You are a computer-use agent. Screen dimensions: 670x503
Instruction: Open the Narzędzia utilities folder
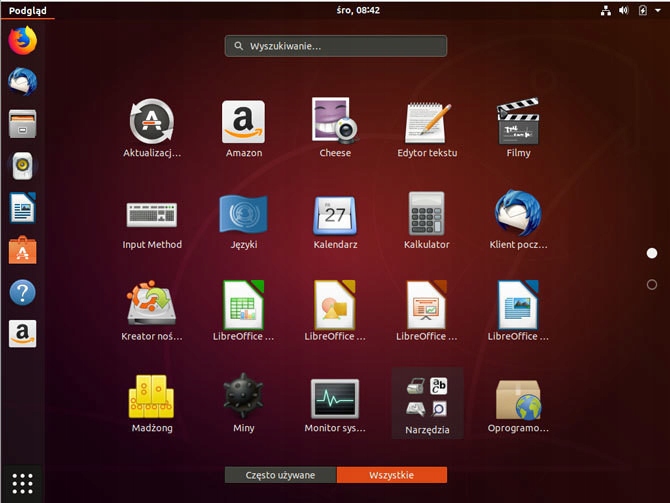(427, 403)
